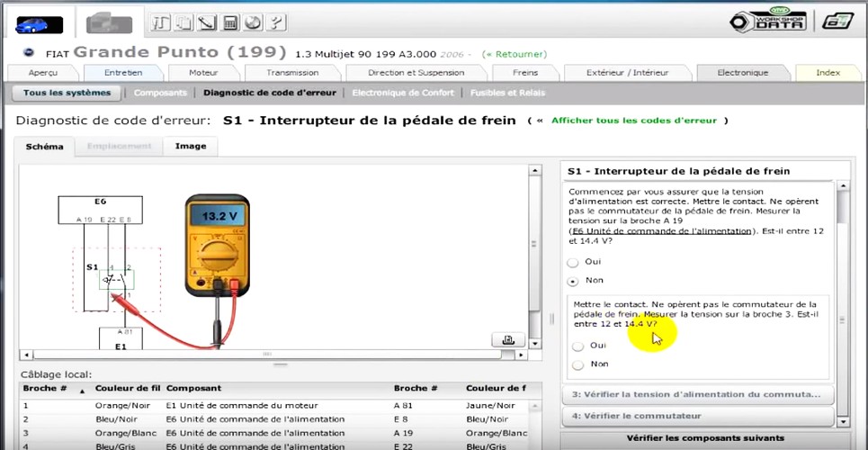Open the Transmission tab
Screen dimensions: 868x450
coord(292,73)
